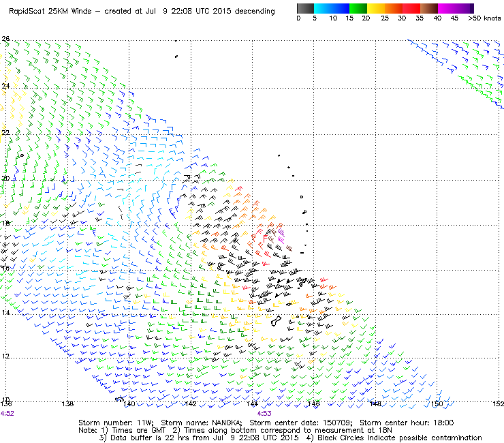Click the purple 4:53 time stamp
This screenshot has width=504, height=443.
264,414
